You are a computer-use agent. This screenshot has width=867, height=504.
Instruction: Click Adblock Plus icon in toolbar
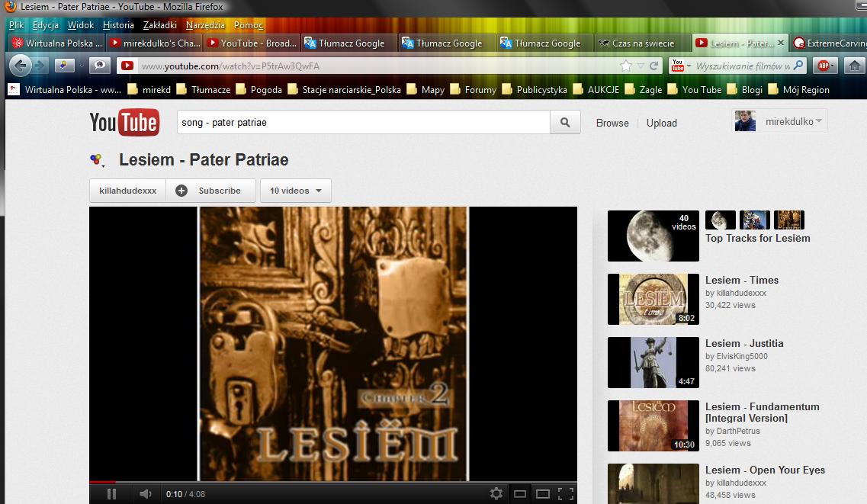824,66
